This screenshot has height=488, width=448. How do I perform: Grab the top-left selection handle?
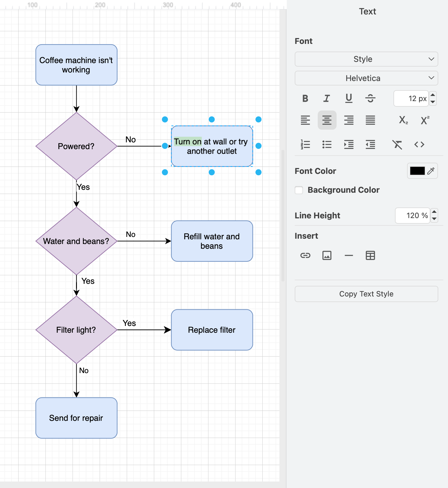tap(165, 119)
